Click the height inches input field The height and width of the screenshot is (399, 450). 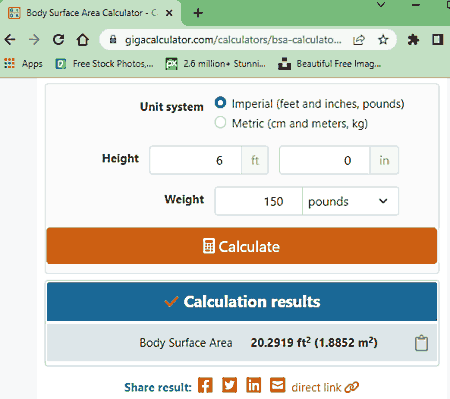[x=325, y=160]
